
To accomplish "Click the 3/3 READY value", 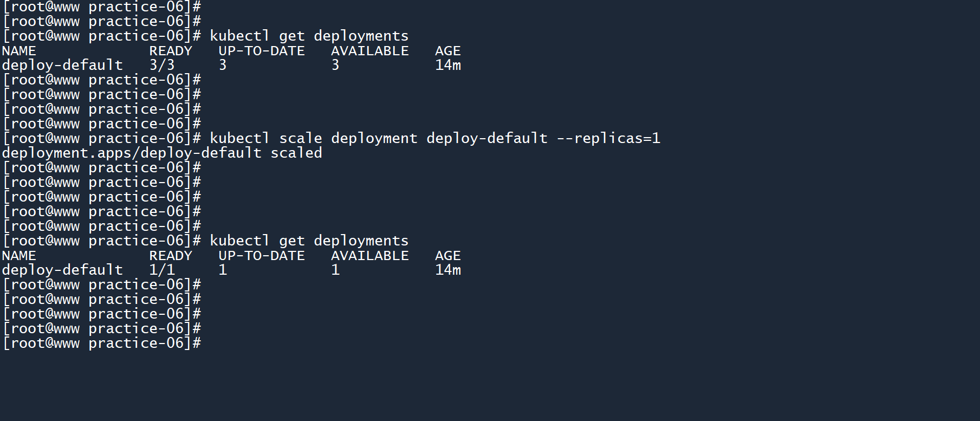I will click(162, 66).
